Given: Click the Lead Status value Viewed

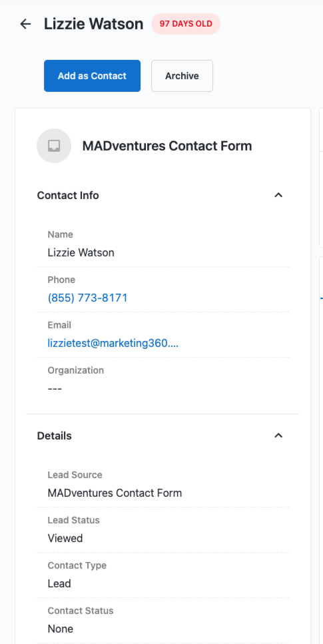Looking at the screenshot, I should pos(65,538).
